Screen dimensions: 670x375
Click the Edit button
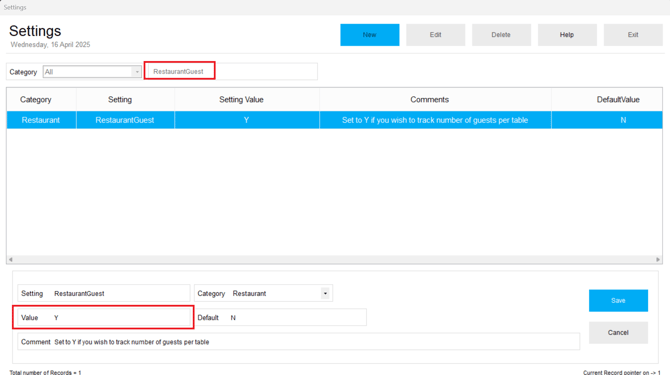pos(435,35)
